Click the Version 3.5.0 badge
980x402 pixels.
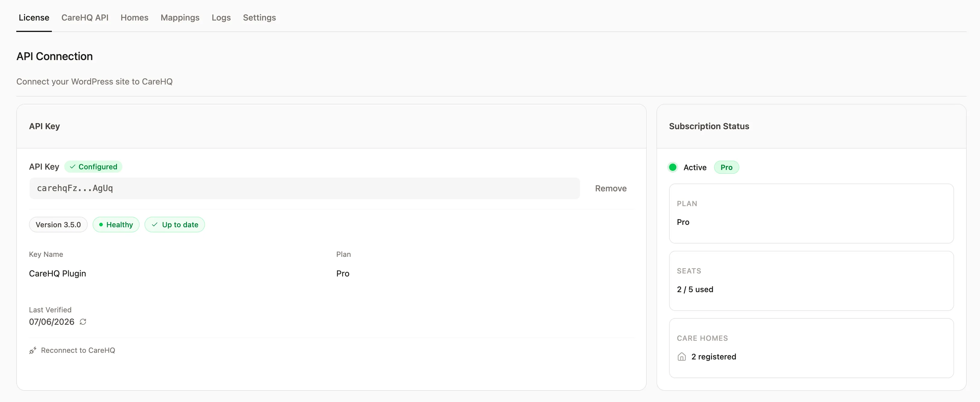(x=58, y=225)
